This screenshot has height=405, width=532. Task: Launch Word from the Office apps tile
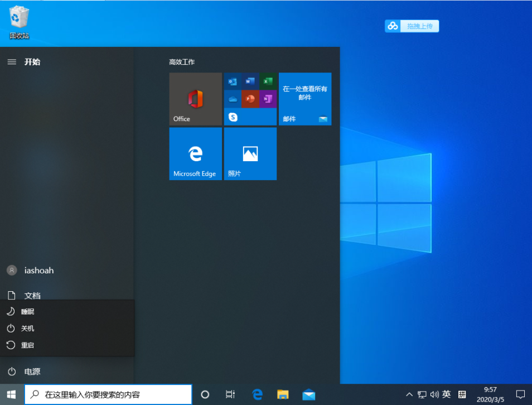(x=250, y=81)
